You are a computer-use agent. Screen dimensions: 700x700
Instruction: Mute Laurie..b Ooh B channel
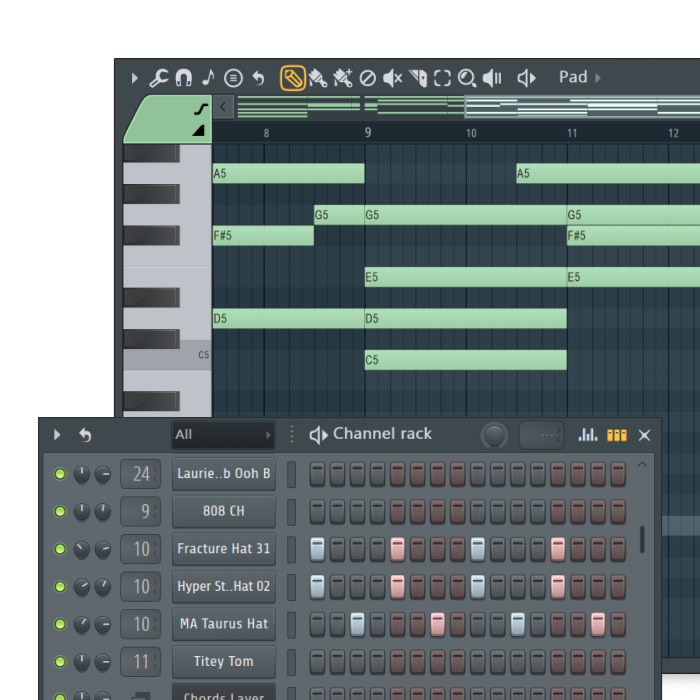[60, 474]
